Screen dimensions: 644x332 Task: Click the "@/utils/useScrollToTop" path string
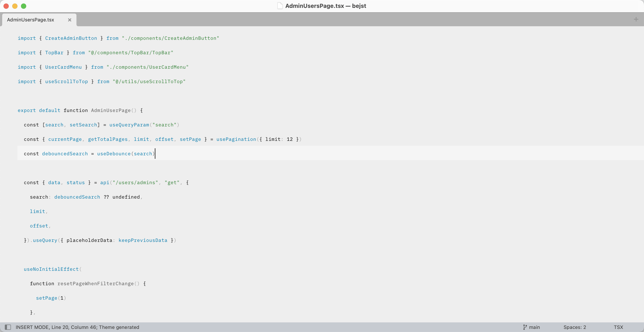pyautogui.click(x=149, y=81)
